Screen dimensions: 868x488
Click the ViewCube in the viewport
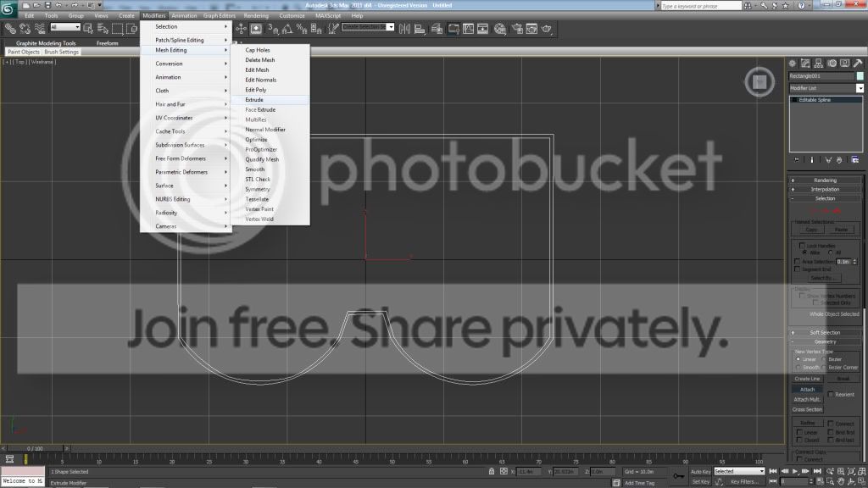tap(759, 82)
